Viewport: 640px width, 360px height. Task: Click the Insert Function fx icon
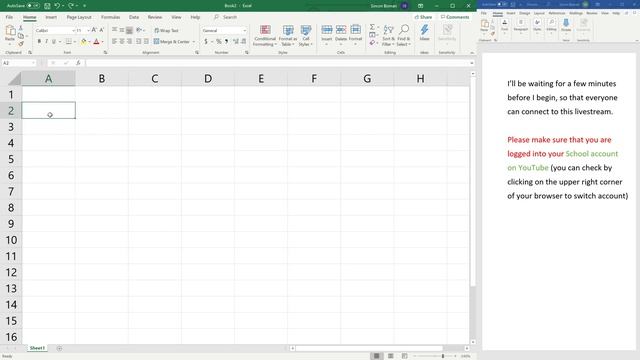(78, 63)
